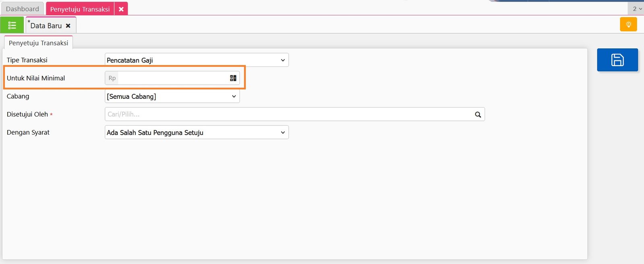Click the blue save button
Image resolution: width=644 pixels, height=264 pixels.
pyautogui.click(x=617, y=60)
